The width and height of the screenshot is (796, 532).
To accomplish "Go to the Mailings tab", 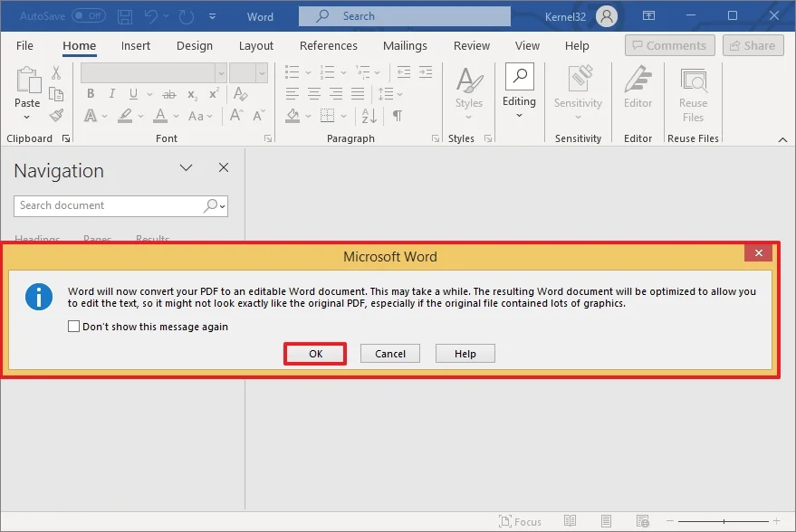I will (x=405, y=45).
